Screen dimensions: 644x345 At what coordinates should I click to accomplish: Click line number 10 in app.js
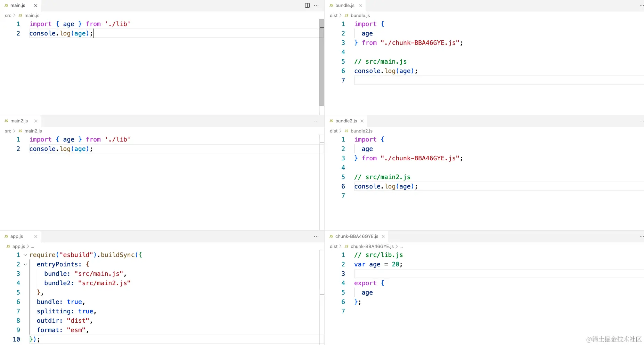(16, 339)
